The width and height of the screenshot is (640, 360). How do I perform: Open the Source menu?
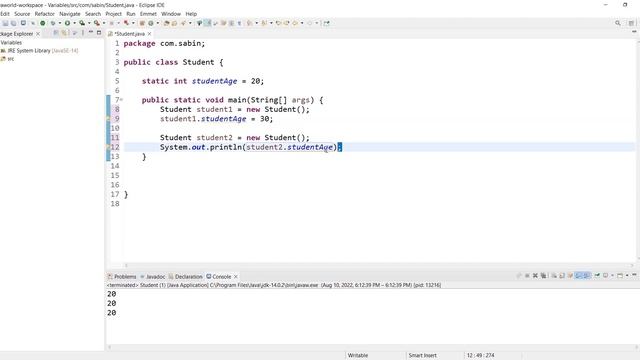point(22,14)
